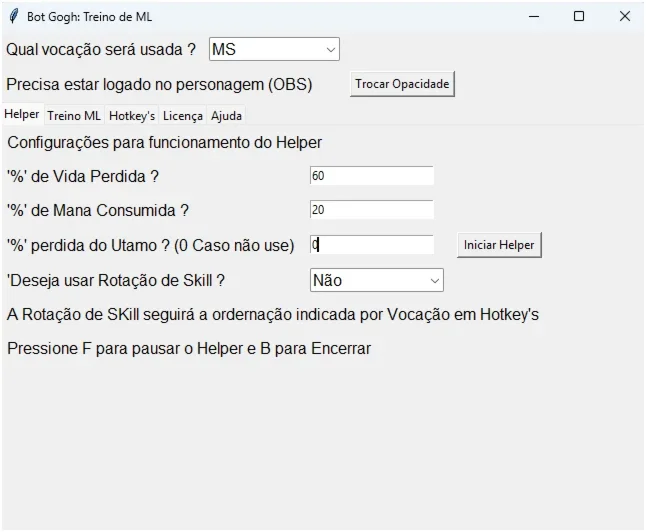Viewport: 646px width, 532px height.
Task: Expand the vocação combo box arrow
Action: (330, 50)
